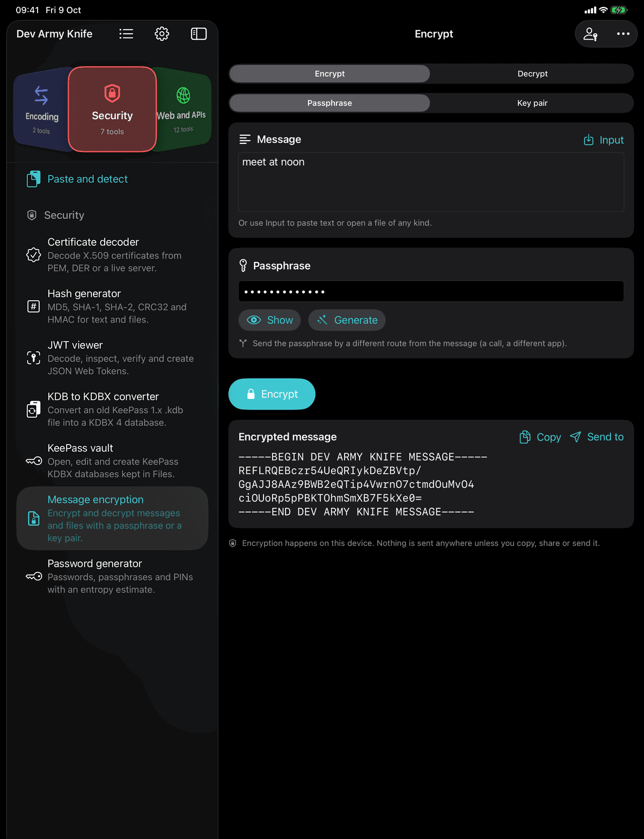The width and height of the screenshot is (644, 839).
Task: Click the Paste and detect link
Action: [x=87, y=179]
